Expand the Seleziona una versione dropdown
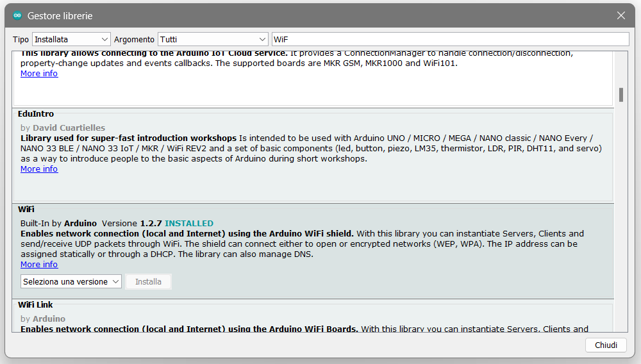The width and height of the screenshot is (641, 364). click(71, 281)
